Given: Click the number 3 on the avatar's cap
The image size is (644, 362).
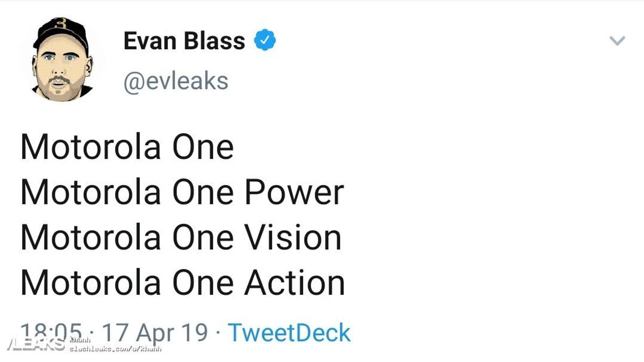Looking at the screenshot, I should tap(61, 23).
